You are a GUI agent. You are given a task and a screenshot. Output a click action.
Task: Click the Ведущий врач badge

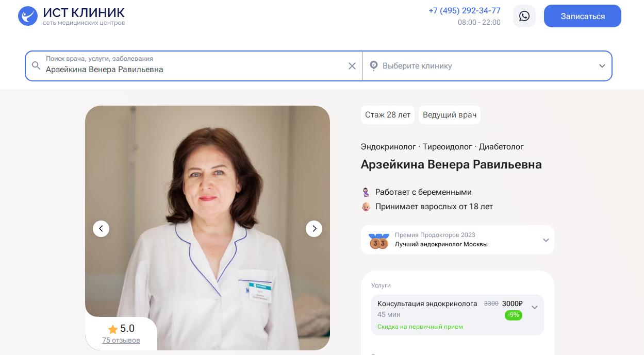450,115
